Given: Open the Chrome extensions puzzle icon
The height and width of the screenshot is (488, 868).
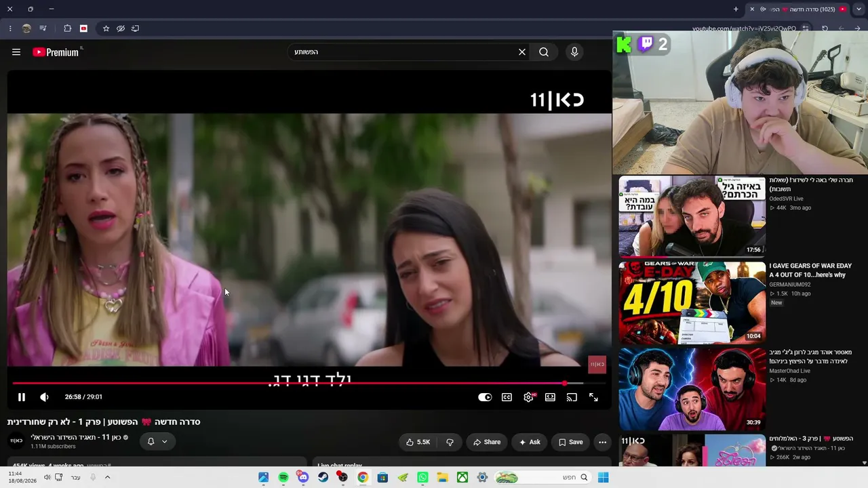Looking at the screenshot, I should 67,28.
